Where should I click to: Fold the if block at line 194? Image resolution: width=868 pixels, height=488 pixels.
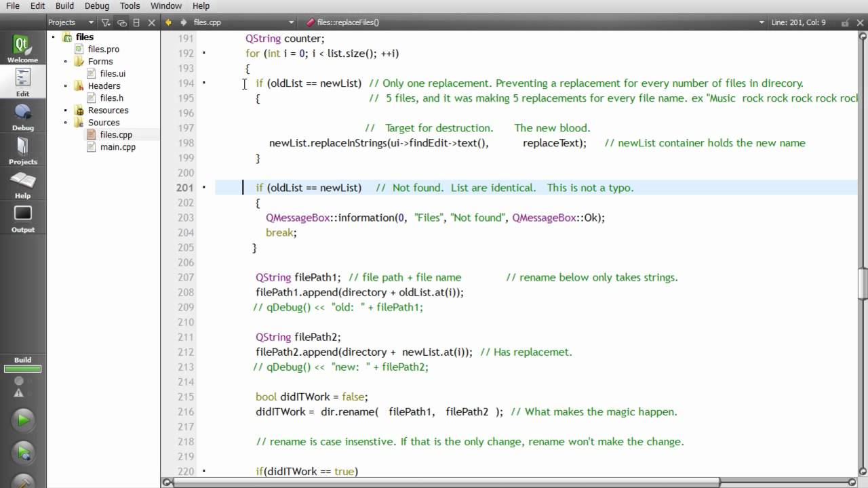point(204,83)
